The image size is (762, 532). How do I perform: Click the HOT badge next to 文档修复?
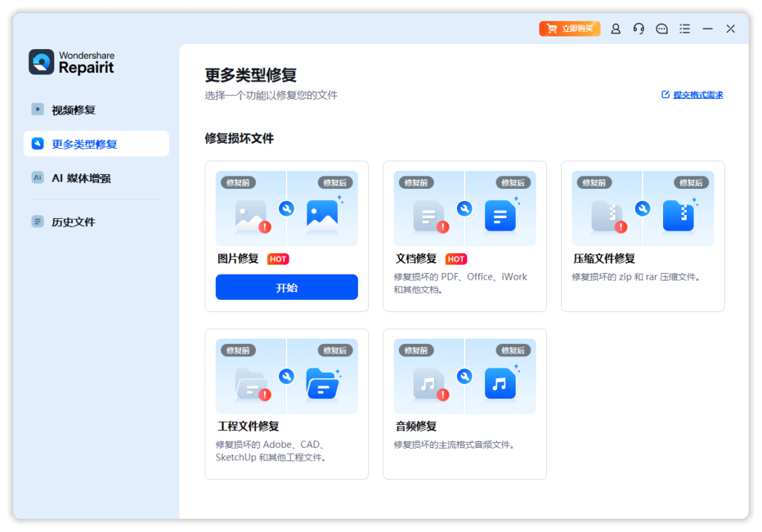pyautogui.click(x=456, y=259)
